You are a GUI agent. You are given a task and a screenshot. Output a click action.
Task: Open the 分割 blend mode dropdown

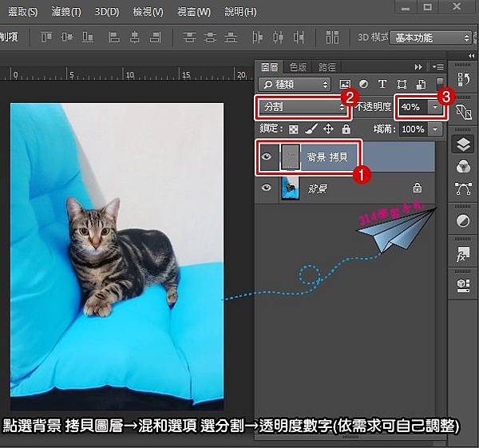(x=303, y=107)
